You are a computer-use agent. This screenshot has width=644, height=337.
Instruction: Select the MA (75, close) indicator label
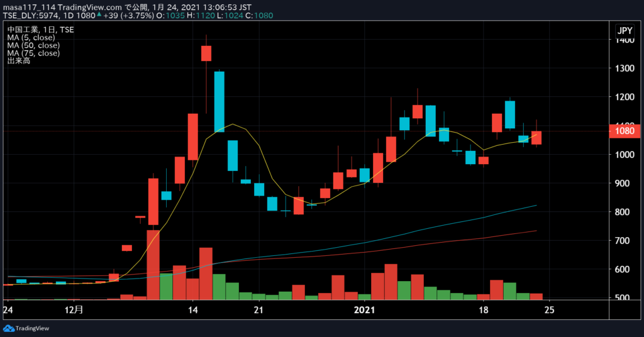[x=33, y=53]
